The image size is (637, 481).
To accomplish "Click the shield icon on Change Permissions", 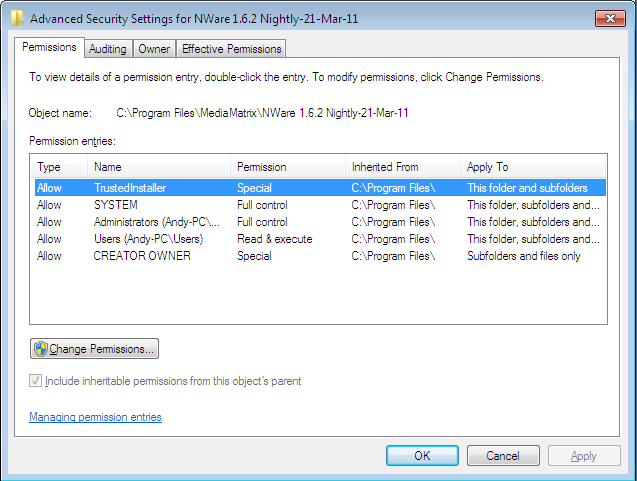I will (41, 349).
